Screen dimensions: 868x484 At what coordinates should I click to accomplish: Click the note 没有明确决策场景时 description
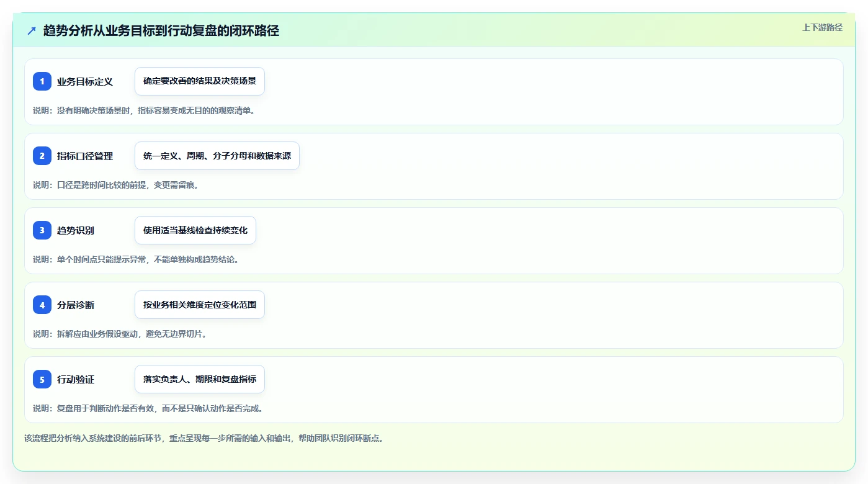click(144, 110)
